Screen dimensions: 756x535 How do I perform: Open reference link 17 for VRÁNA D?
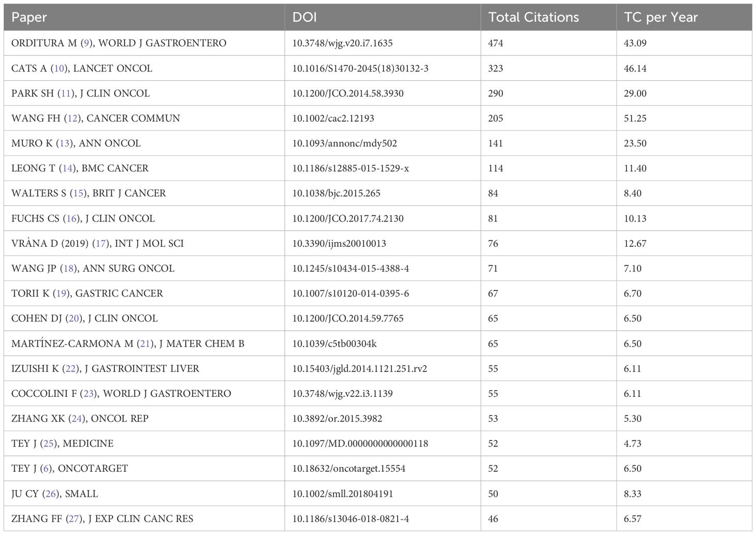click(x=100, y=243)
